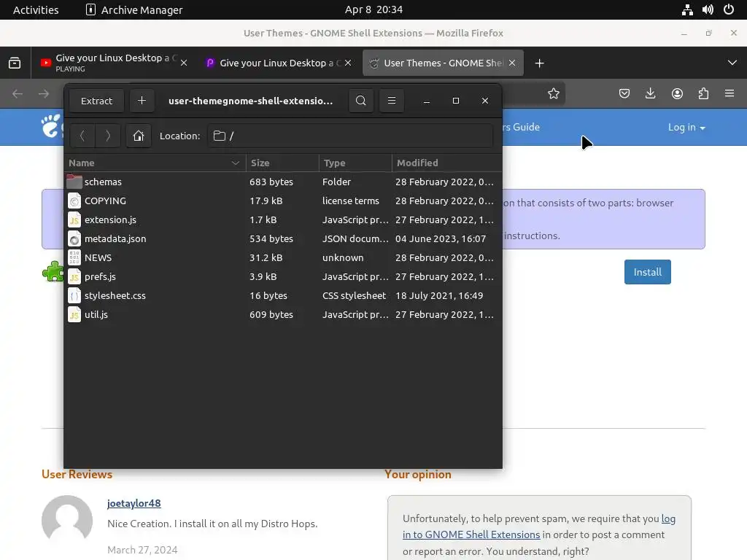Add files with the plus button in Archive Manager
Viewport: 747px width, 560px height.
point(142,101)
